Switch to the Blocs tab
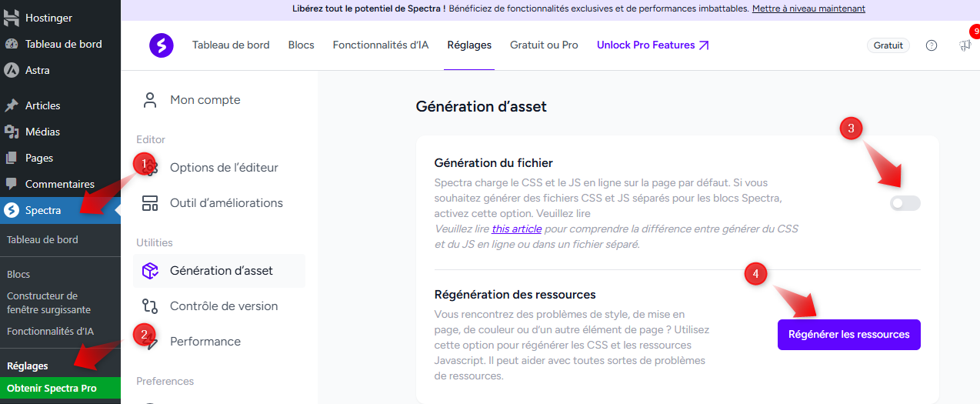The image size is (980, 404). (301, 45)
